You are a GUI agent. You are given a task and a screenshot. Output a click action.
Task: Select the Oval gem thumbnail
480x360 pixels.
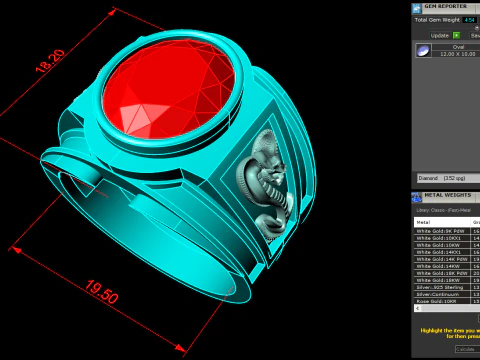coord(423,51)
